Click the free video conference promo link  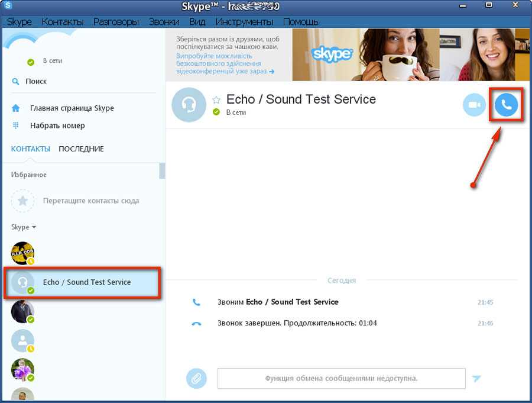point(225,63)
